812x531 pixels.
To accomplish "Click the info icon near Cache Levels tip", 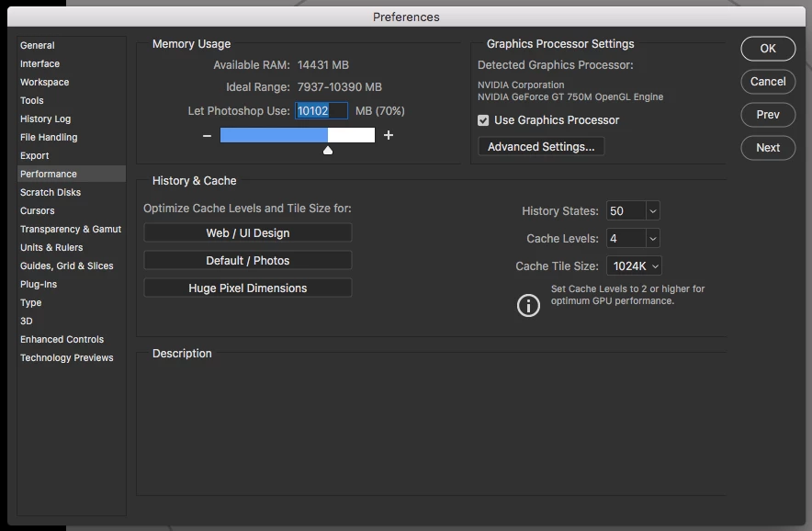I will click(x=528, y=305).
